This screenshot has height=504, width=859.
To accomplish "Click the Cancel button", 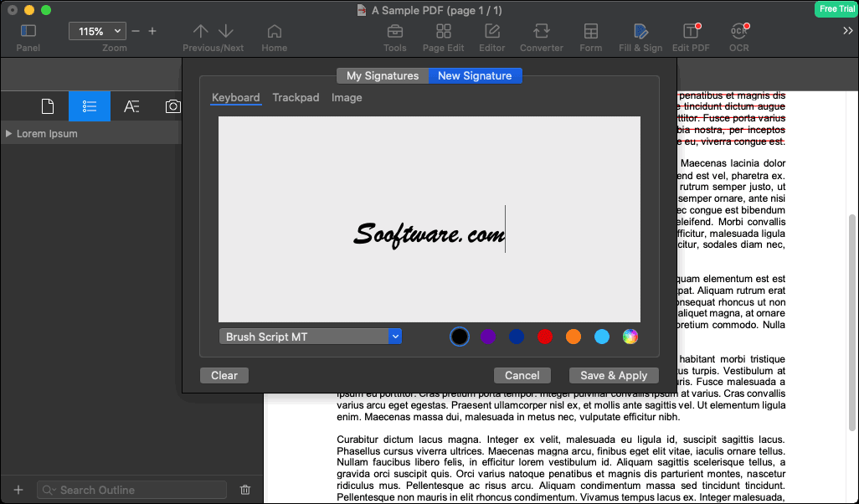I will tap(522, 375).
